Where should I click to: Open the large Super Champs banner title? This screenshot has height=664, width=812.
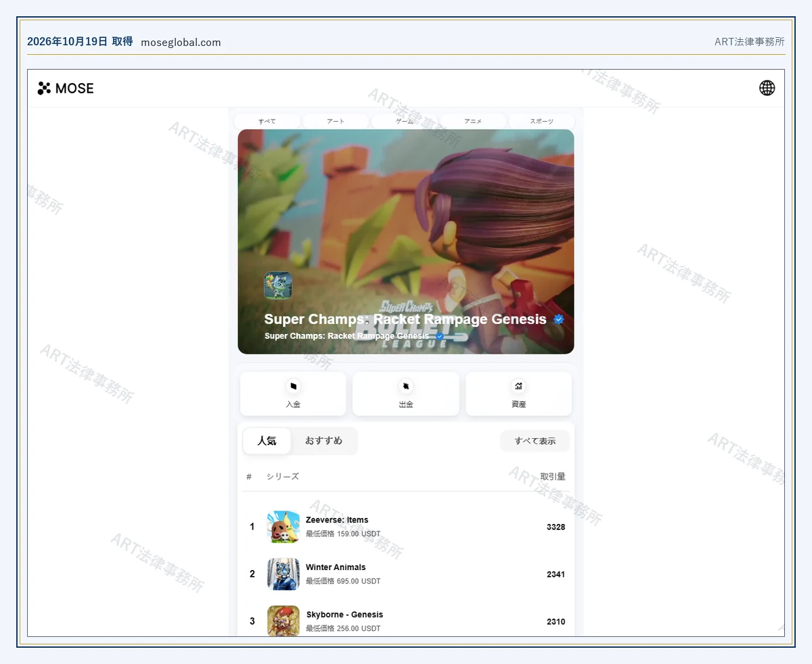pos(405,319)
